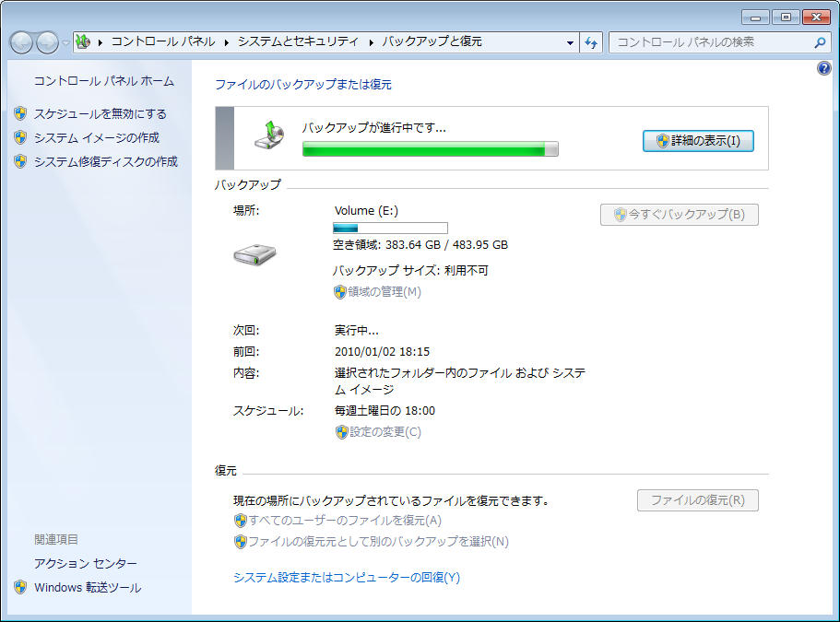840x622 pixels.
Task: Open the システムとセキュリティ breadcrumb
Action: (298, 41)
